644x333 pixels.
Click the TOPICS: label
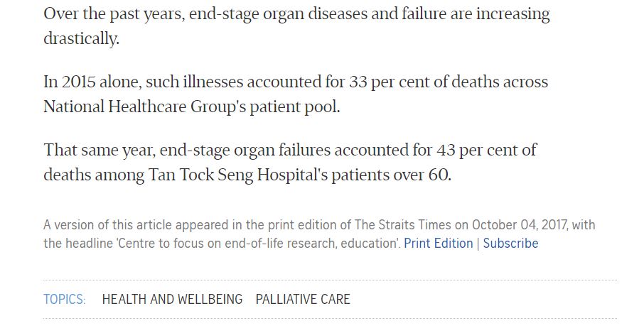65,299
